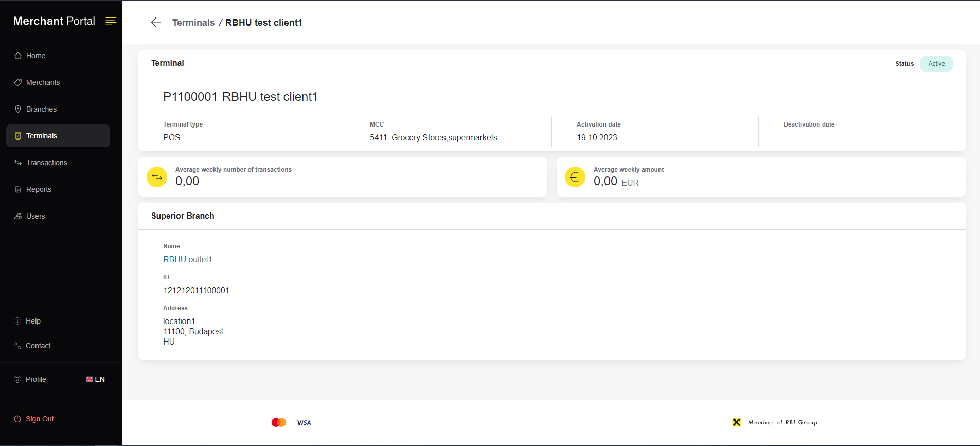Click the Raiffeisen crossed-keys logo

pos(737,422)
